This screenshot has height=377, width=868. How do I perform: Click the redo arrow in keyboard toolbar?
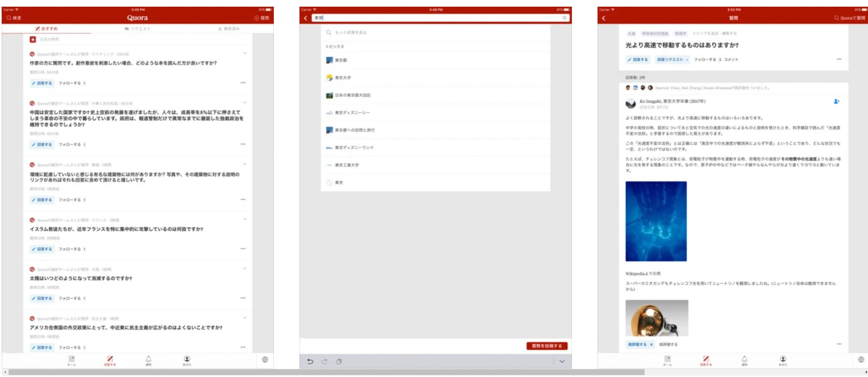[324, 361]
